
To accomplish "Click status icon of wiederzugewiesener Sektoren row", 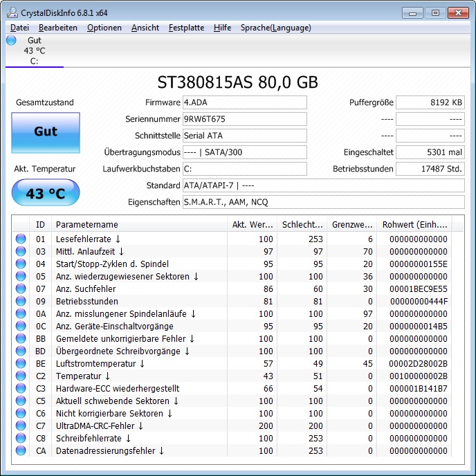I will [21, 276].
